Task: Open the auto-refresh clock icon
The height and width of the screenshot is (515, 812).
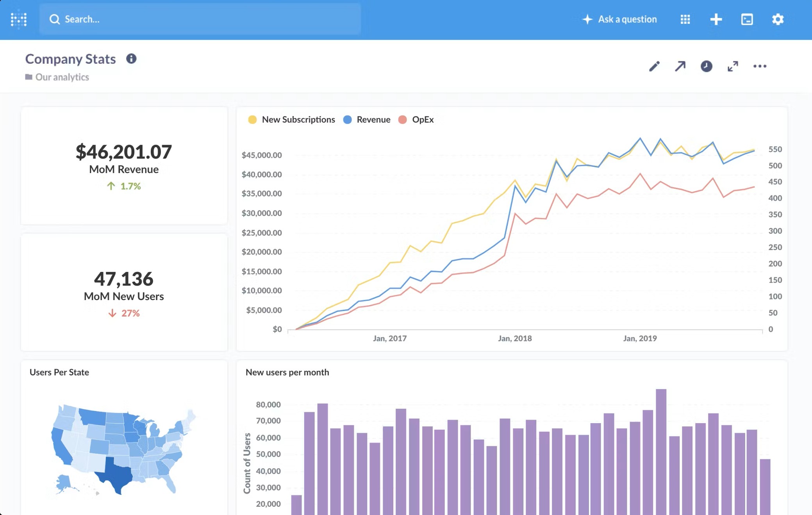Action: [706, 66]
